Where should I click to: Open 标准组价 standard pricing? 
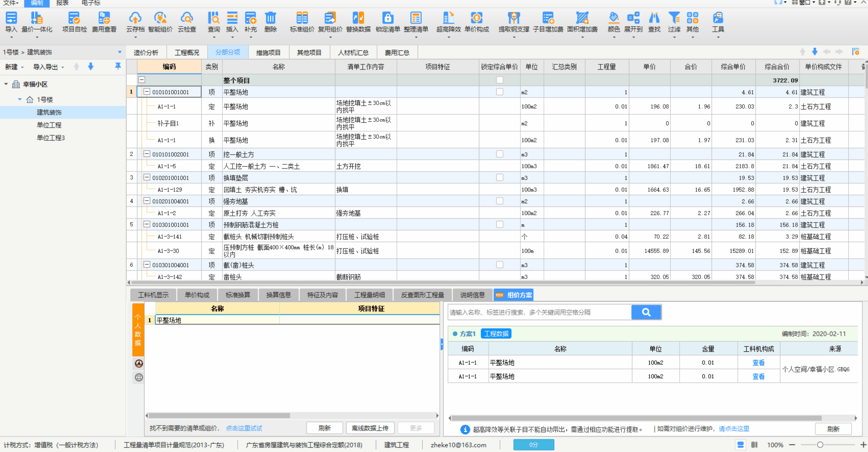pos(302,22)
